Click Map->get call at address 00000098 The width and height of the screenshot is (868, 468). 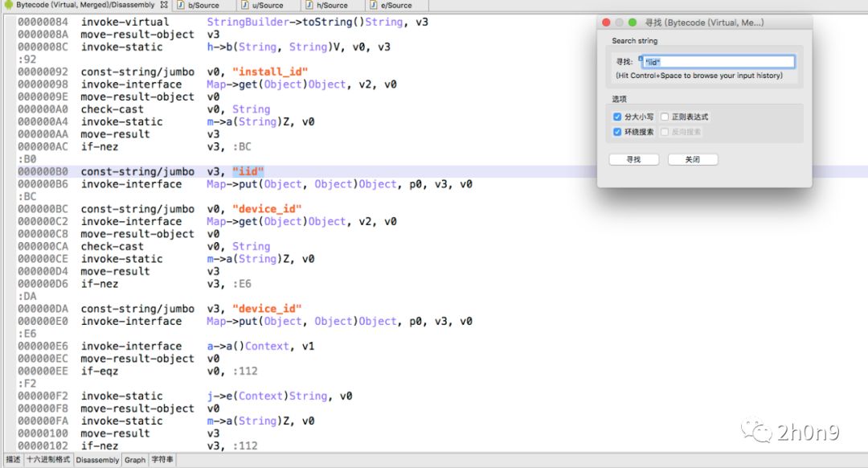(276, 84)
